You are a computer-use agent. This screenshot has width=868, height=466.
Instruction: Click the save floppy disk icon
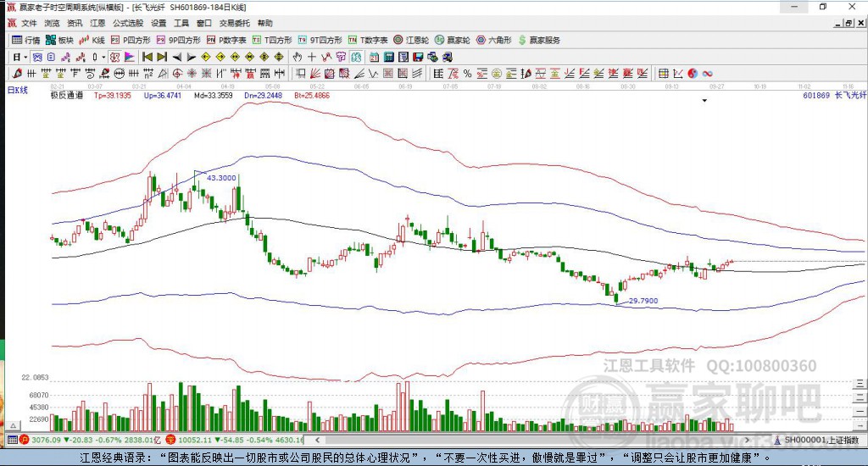pyautogui.click(x=418, y=57)
